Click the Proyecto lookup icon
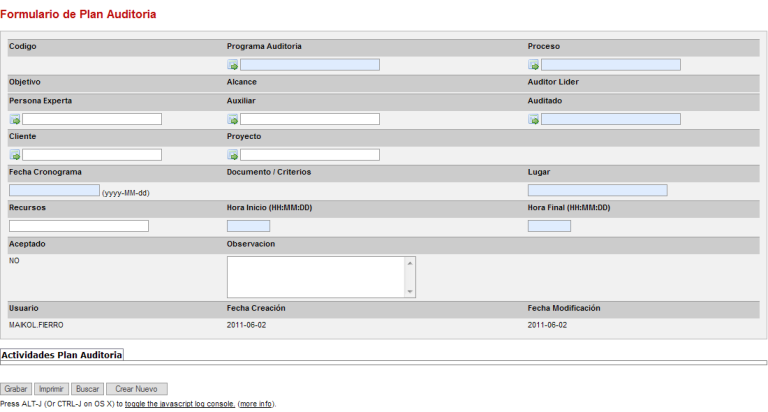Screen dimensions: 768x412 point(233,155)
